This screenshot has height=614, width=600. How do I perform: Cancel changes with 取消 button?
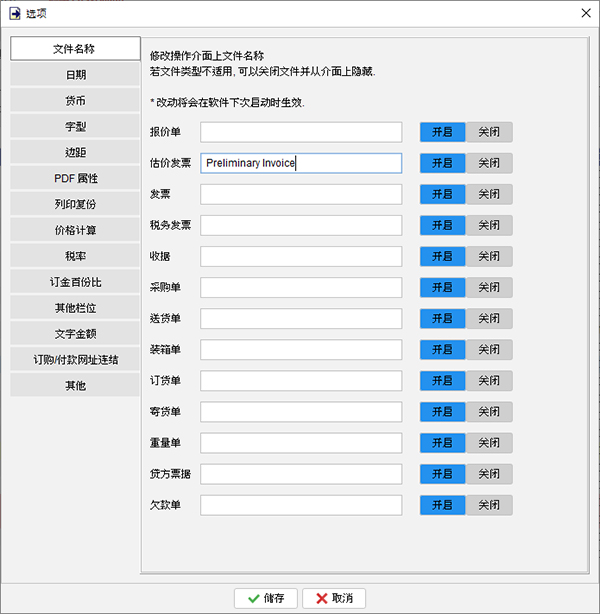[334, 598]
